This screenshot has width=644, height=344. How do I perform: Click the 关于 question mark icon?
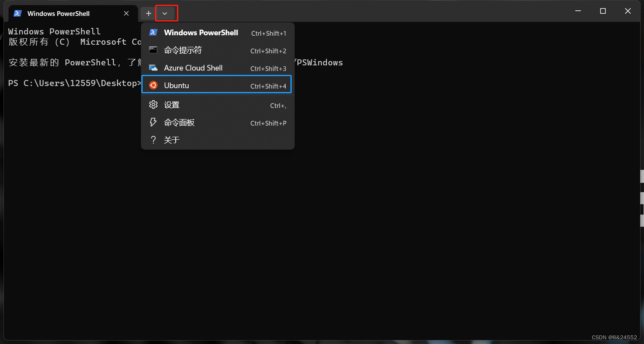pos(153,139)
